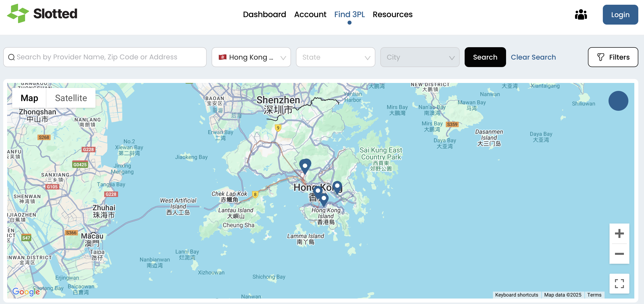Click the map zoom out minus icon
644x304 pixels.
619,254
